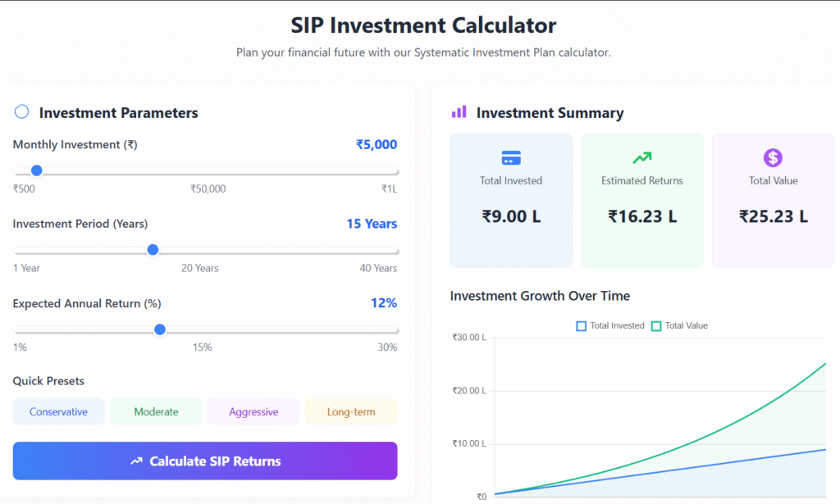Viewport: 840px width, 504px height.
Task: Click the Investment Period slider handle
Action: click(153, 250)
